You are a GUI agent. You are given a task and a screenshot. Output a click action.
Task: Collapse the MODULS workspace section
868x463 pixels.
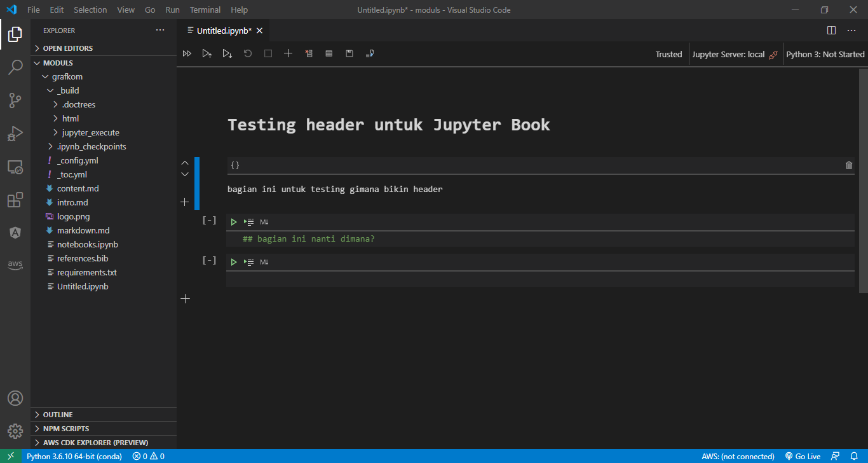coord(104,63)
